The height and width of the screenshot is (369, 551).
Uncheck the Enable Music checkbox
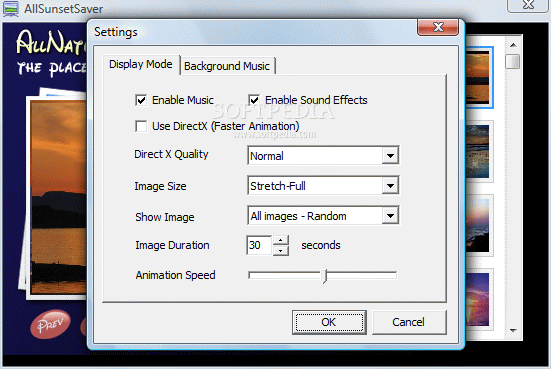(x=141, y=100)
